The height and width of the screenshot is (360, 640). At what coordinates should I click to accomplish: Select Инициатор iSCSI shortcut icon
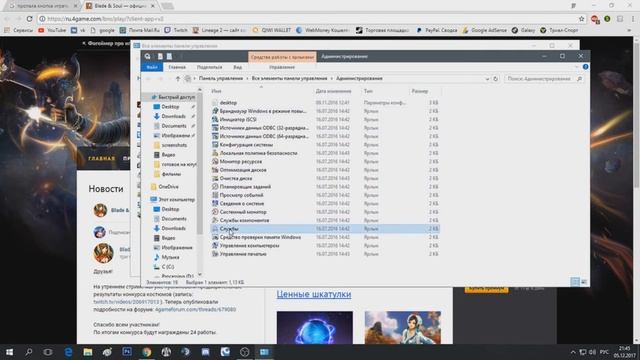(215, 120)
